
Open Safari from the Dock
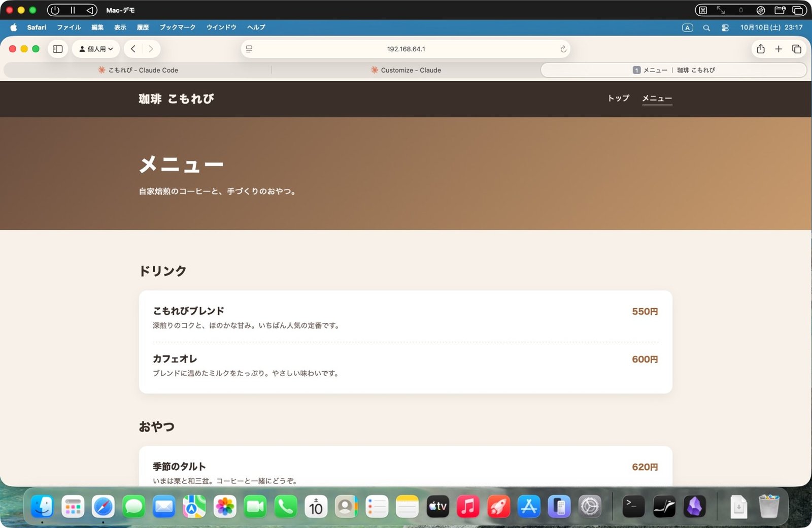coord(103,506)
